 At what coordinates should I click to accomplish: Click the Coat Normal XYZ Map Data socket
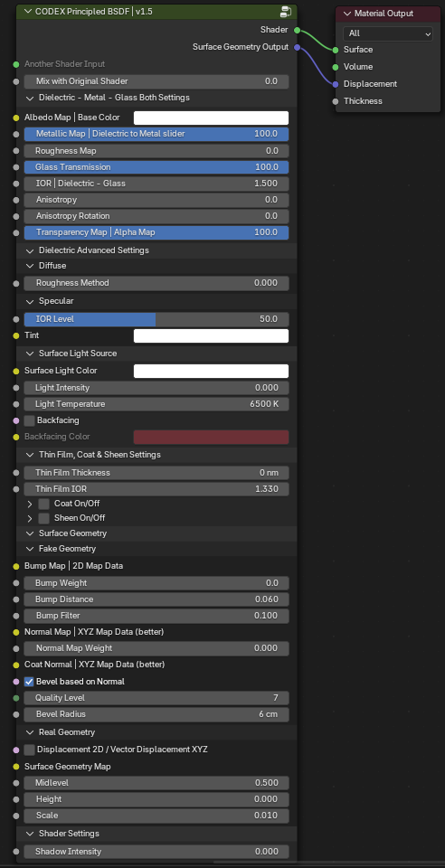pyautogui.click(x=16, y=665)
